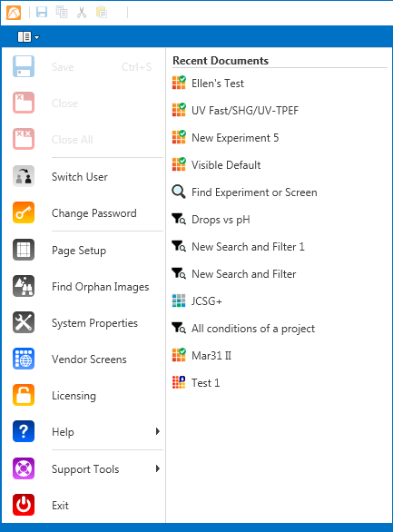
Task: Click the Find Orphan Images binoculars icon
Action: pyautogui.click(x=24, y=286)
